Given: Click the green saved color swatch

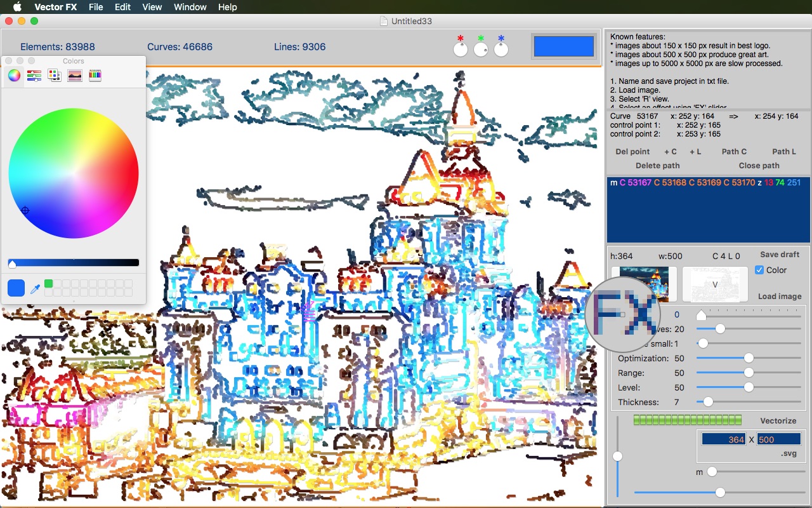Looking at the screenshot, I should coord(48,284).
